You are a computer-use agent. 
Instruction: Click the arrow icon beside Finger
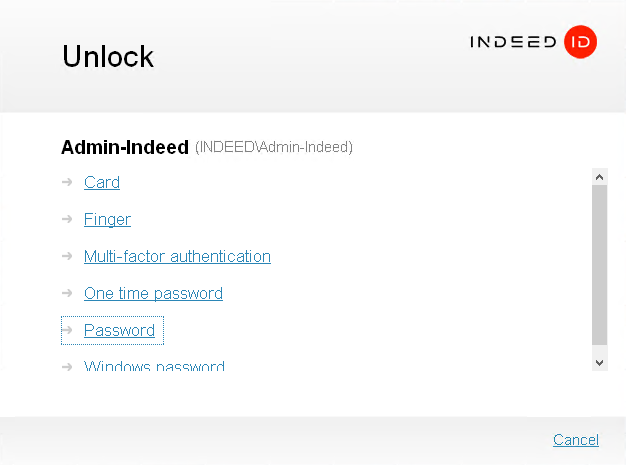click(x=67, y=219)
